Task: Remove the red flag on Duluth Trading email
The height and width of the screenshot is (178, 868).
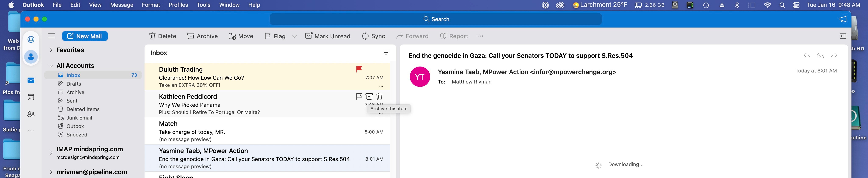Action: point(359,69)
